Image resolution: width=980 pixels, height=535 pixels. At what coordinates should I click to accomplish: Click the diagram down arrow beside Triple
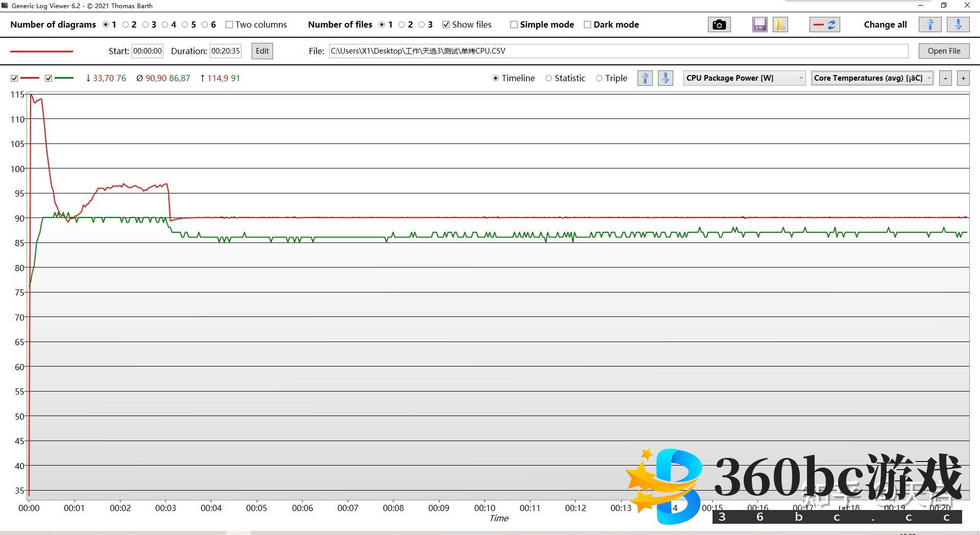coord(665,78)
